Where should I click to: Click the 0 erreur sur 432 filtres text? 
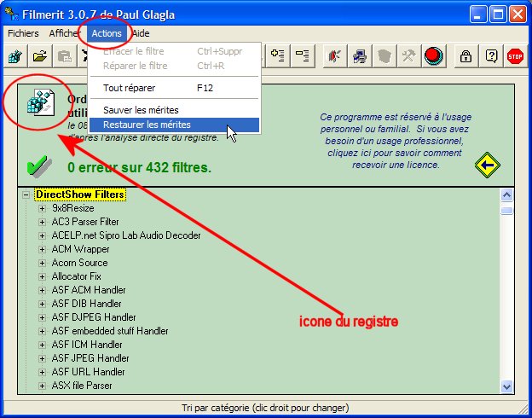click(x=140, y=167)
